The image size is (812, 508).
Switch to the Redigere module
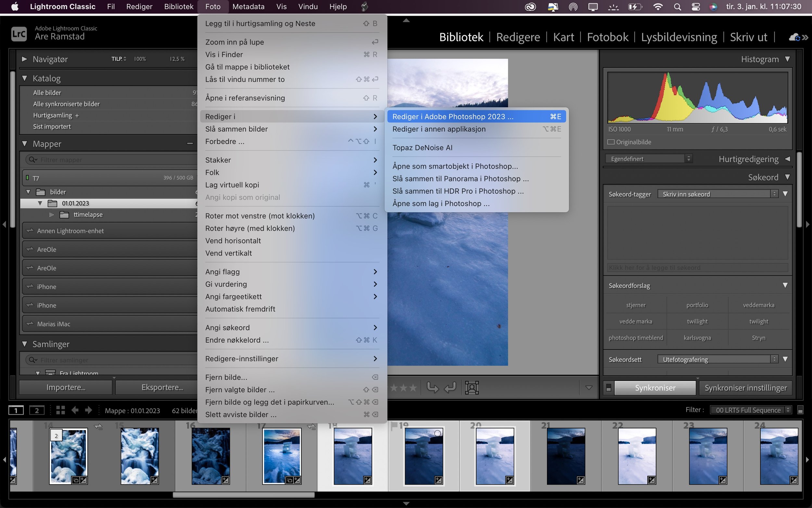pos(518,37)
